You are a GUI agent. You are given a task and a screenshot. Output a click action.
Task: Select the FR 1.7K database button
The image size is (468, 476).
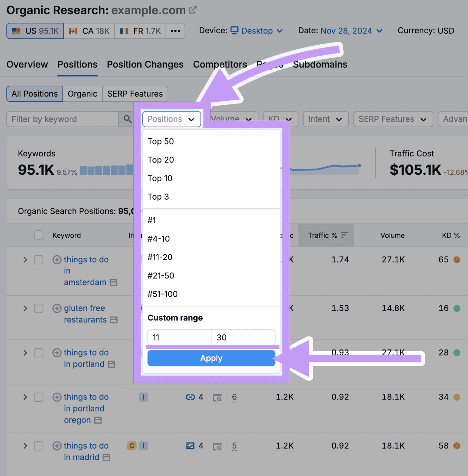pos(140,31)
